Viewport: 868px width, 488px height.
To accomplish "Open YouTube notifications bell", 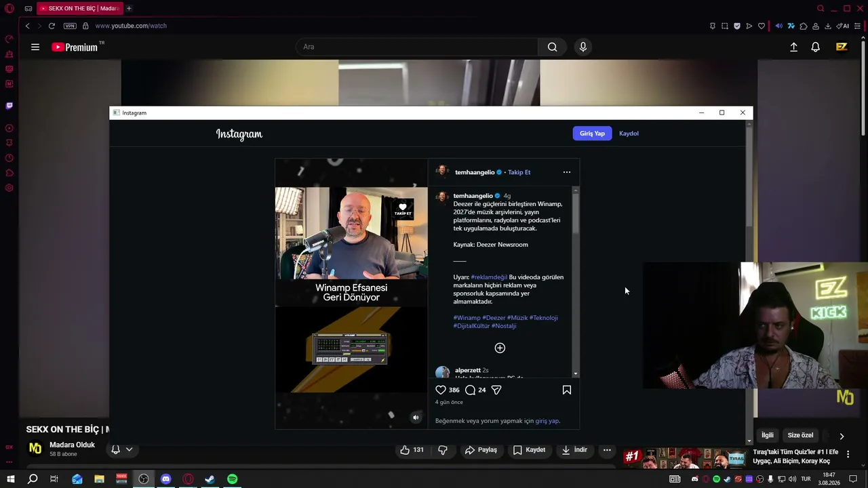I will coord(815,47).
